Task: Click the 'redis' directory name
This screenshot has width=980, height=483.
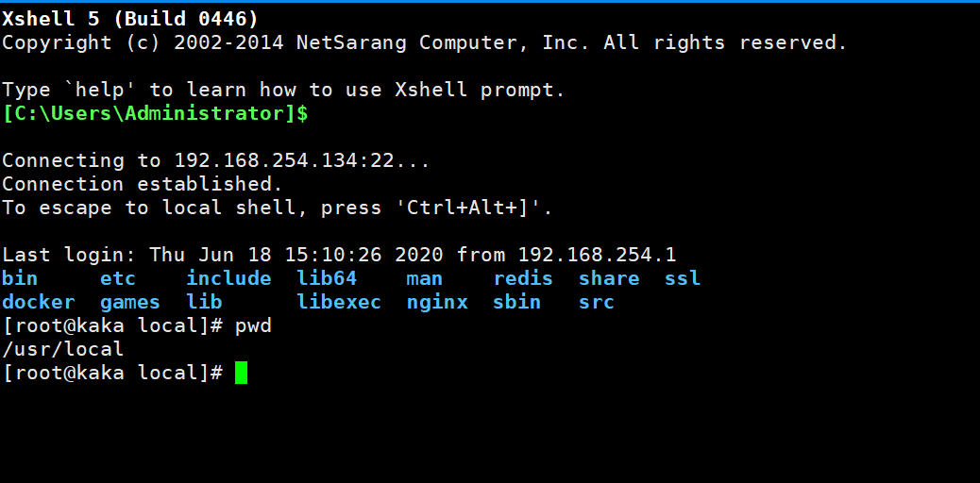Action: (x=523, y=278)
